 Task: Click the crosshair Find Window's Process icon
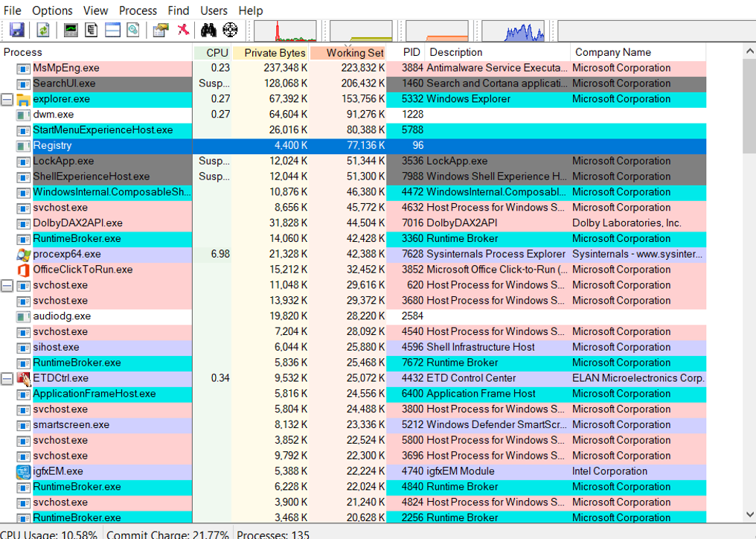pyautogui.click(x=231, y=31)
